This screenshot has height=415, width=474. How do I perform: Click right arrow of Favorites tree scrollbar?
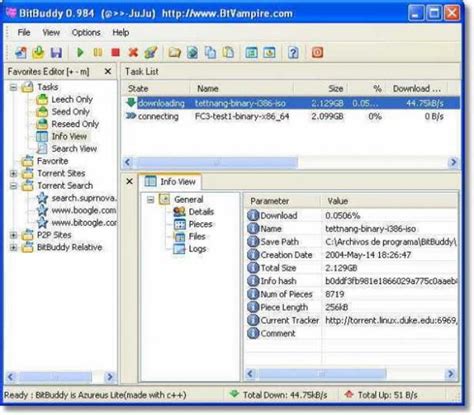(110, 377)
